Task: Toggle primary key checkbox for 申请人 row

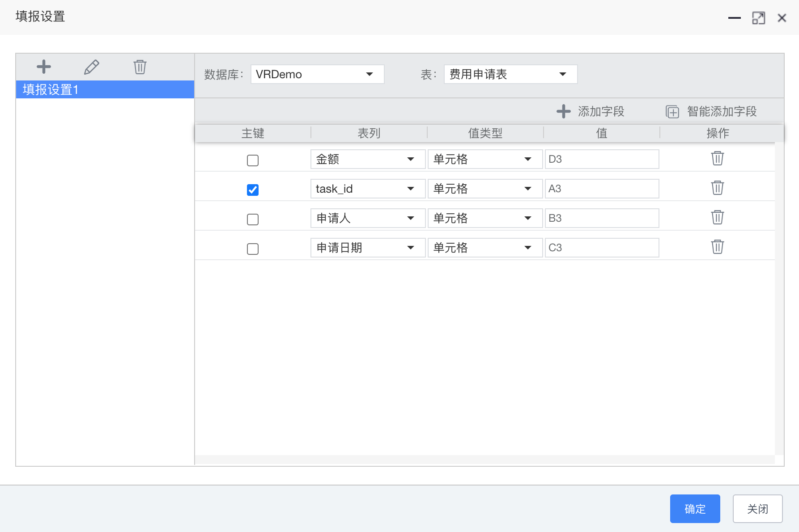Action: [253, 219]
